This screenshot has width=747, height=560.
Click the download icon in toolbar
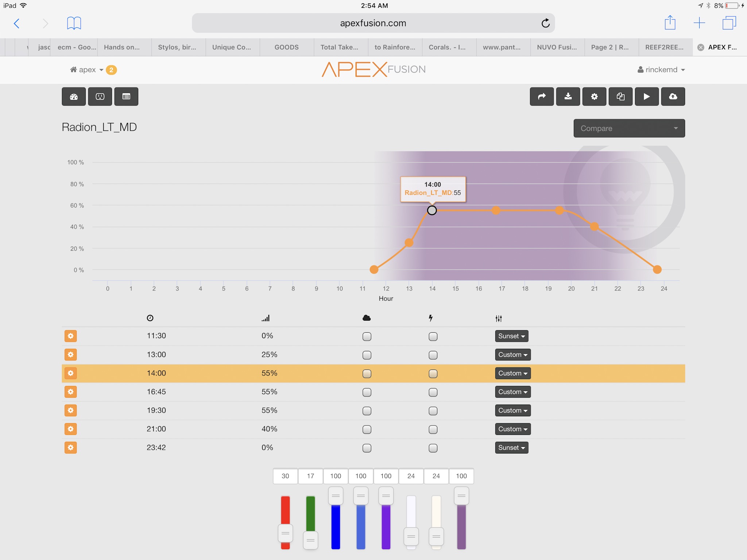click(x=568, y=96)
